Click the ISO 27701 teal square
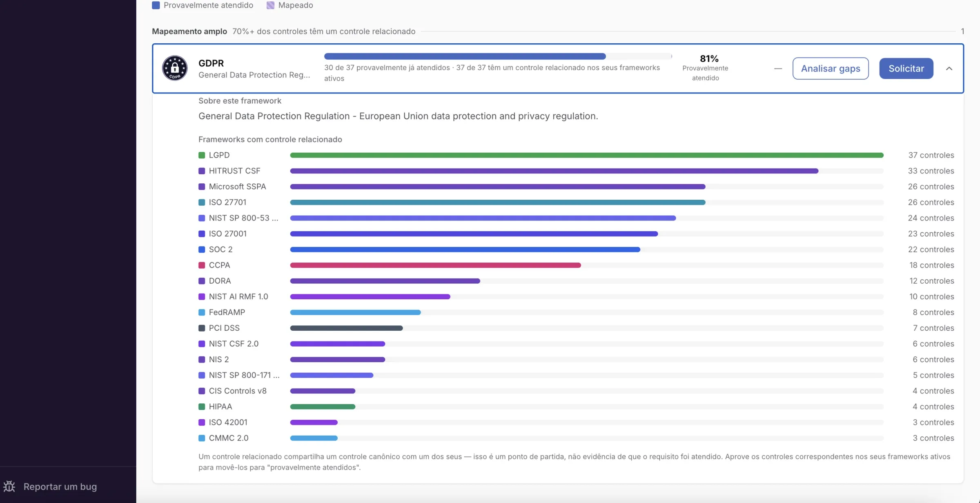The image size is (980, 503). pyautogui.click(x=202, y=203)
